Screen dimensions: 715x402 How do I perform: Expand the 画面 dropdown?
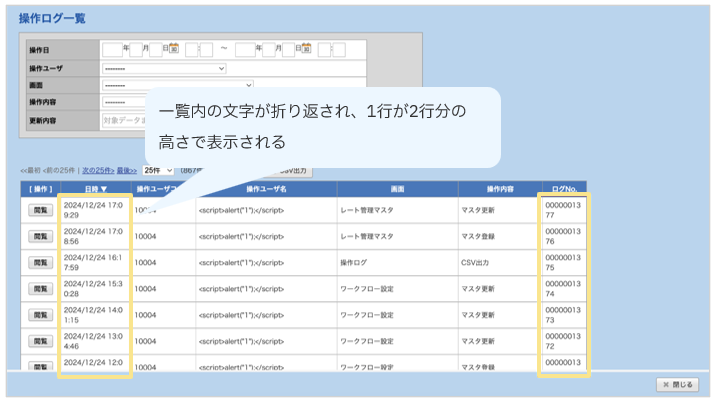point(178,85)
